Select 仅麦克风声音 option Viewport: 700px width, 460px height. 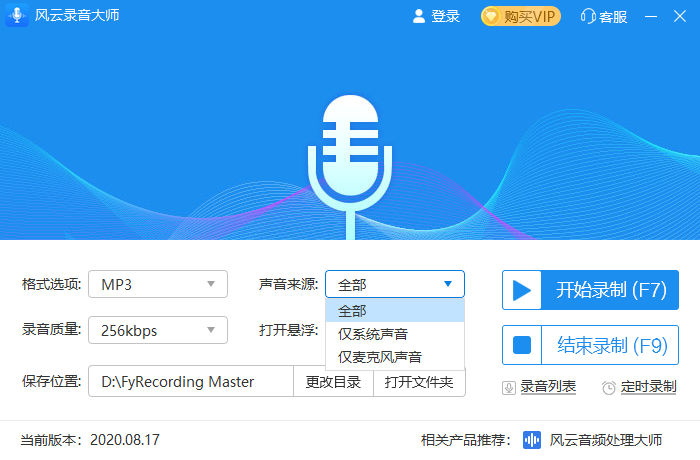coord(395,357)
